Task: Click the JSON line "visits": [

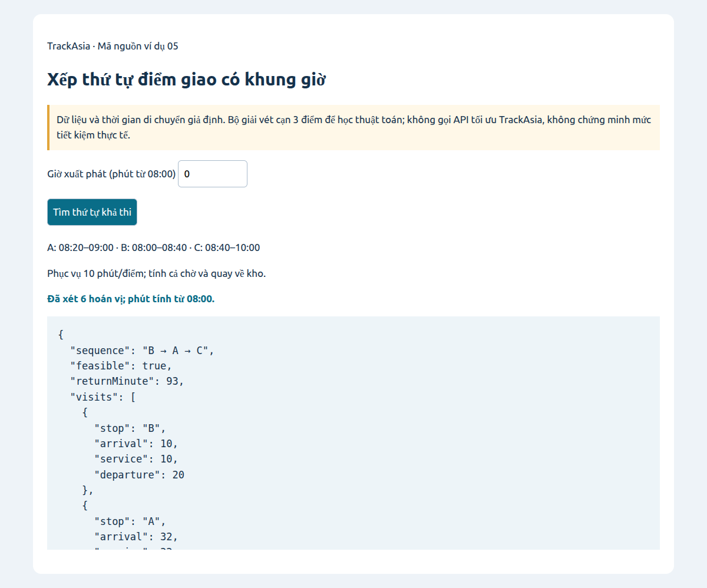Action: click(x=103, y=397)
